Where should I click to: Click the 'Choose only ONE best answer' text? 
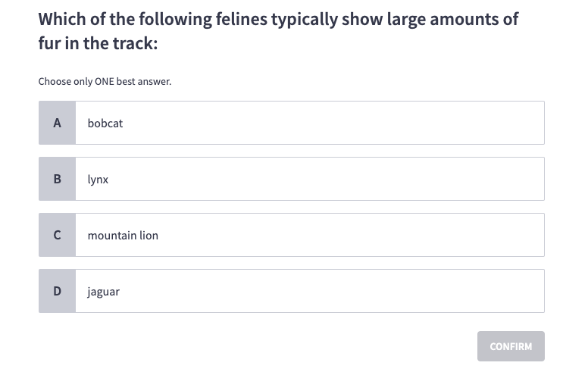(x=105, y=82)
